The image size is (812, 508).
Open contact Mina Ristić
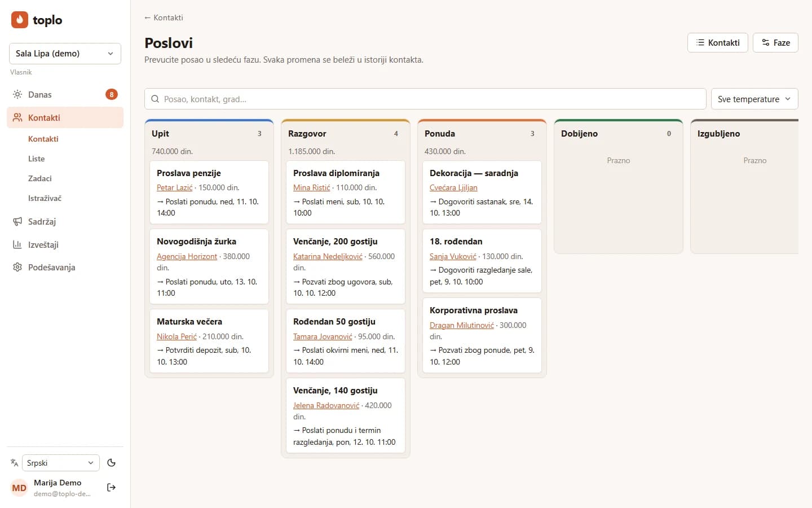click(x=312, y=187)
